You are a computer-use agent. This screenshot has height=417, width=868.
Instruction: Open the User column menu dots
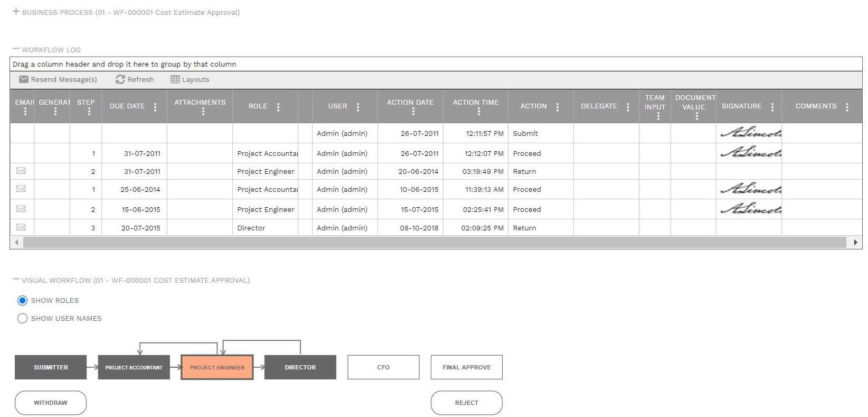pyautogui.click(x=358, y=107)
